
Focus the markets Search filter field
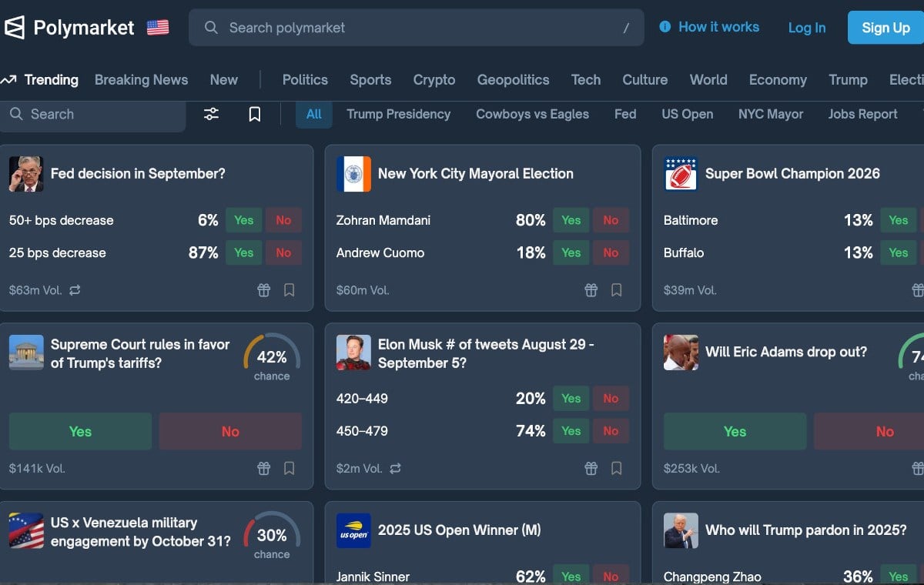(92, 114)
